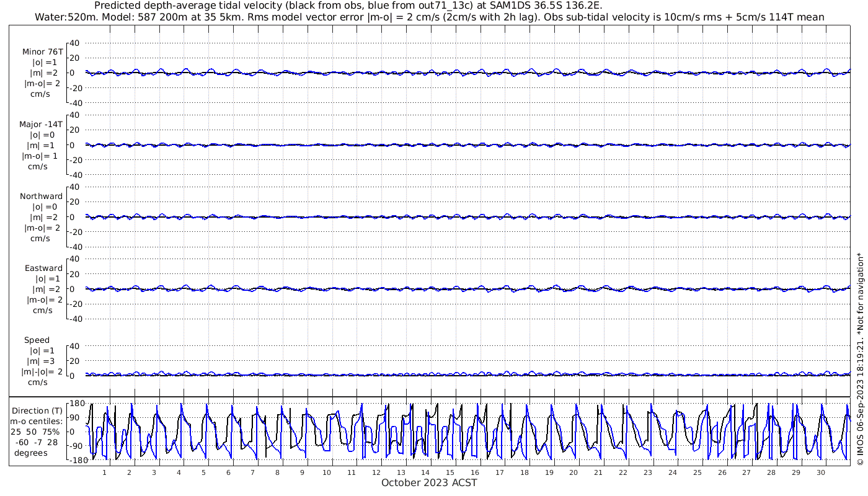Select the 'Northward' panel label
Image resolution: width=868 pixels, height=496 pixels.
[x=41, y=197]
